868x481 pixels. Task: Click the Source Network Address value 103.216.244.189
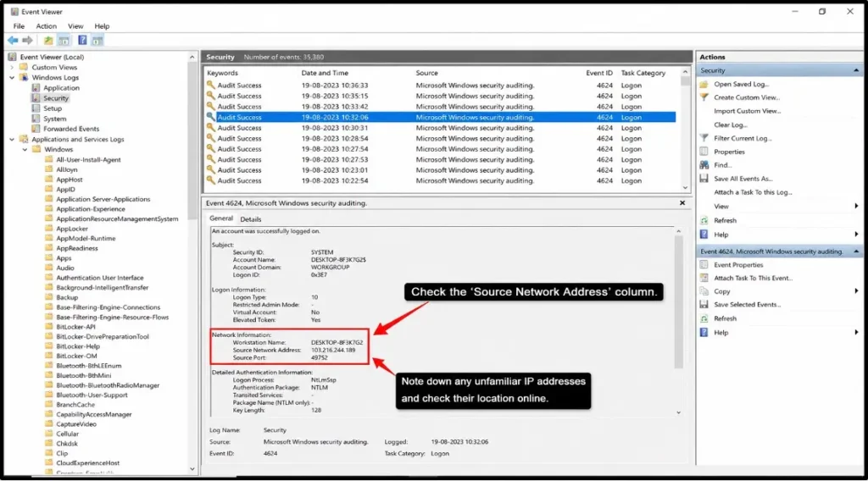pyautogui.click(x=332, y=350)
